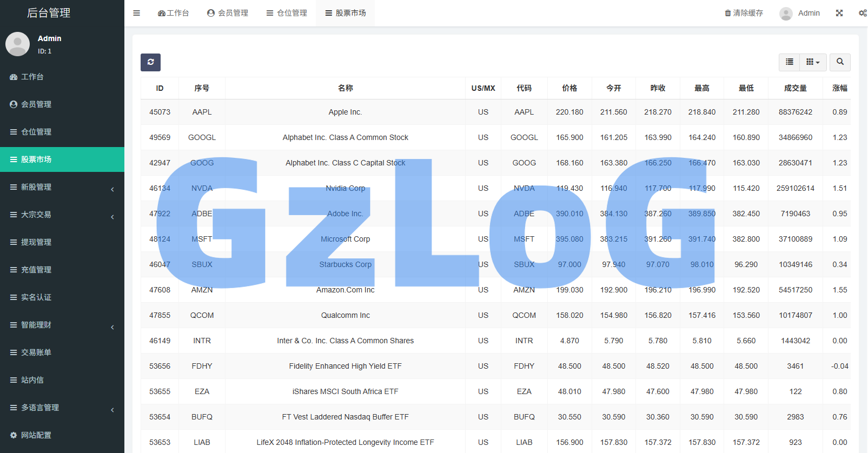Select the Nvidia Corp table row

[345, 188]
